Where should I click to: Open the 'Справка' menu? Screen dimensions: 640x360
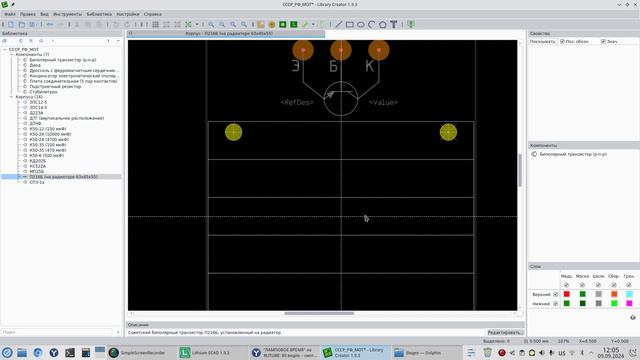pyautogui.click(x=153, y=14)
